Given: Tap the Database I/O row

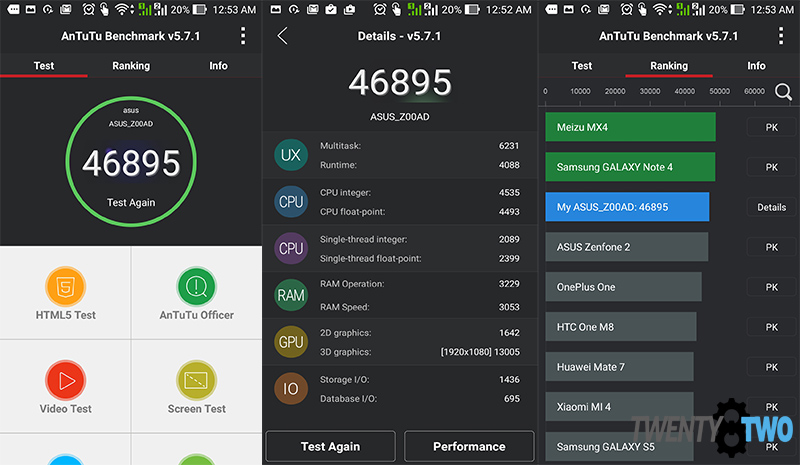Looking at the screenshot, I should (x=419, y=399).
